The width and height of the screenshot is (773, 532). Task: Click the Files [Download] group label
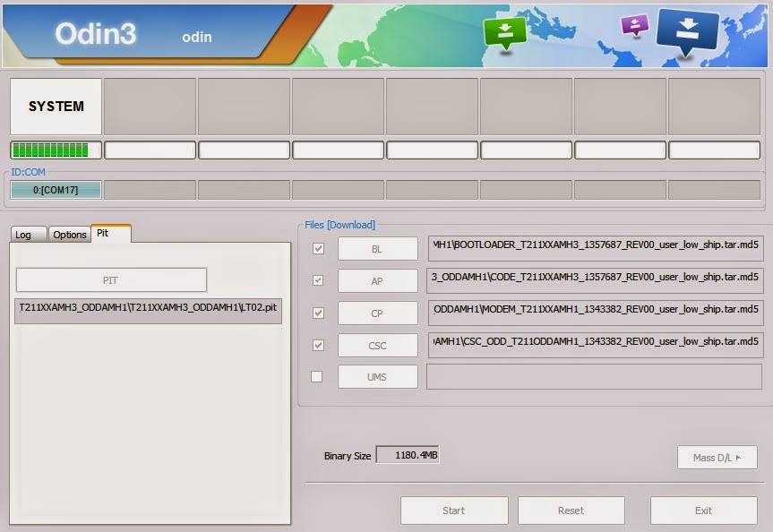coord(339,225)
